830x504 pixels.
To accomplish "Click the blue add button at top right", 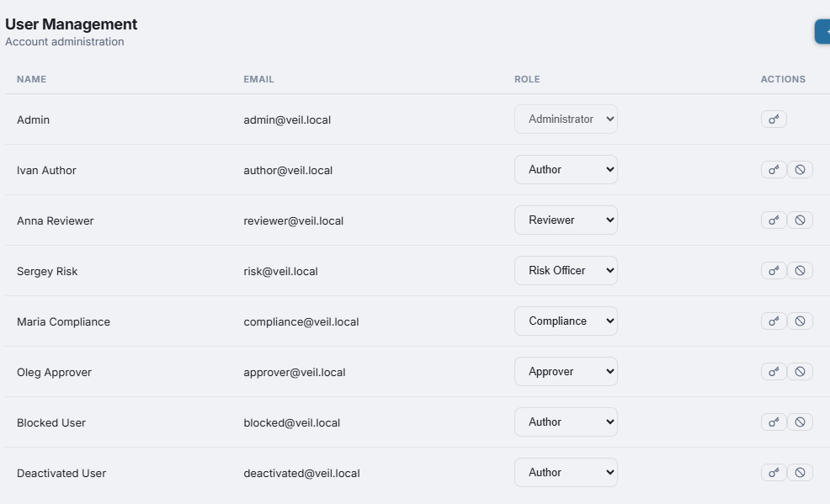I will pyautogui.click(x=822, y=32).
